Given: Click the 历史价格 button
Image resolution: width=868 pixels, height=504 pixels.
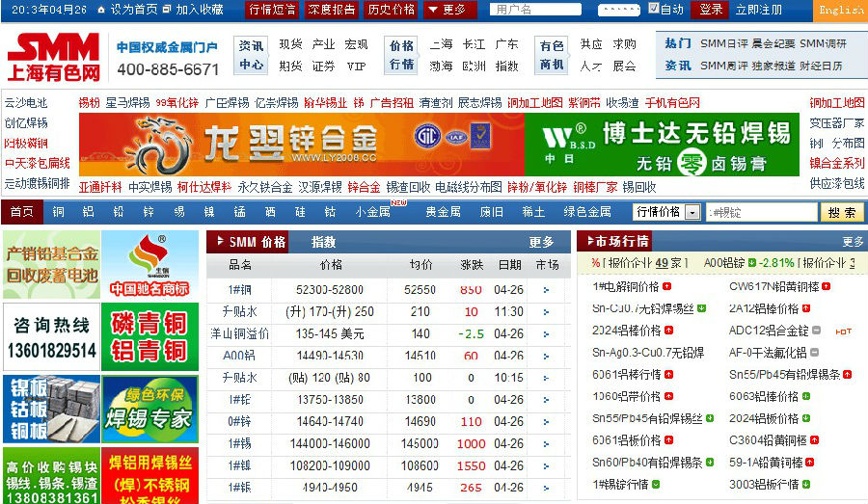Looking at the screenshot, I should [x=391, y=10].
